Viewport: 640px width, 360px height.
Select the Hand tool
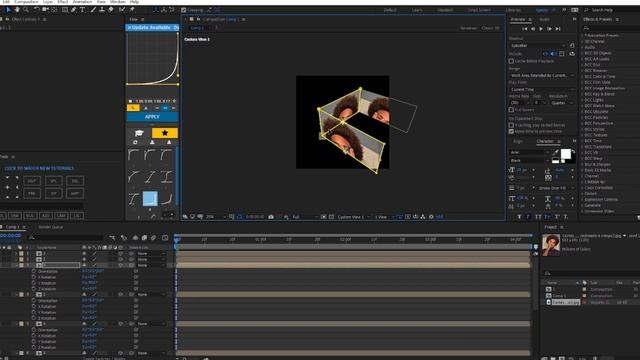pos(17,9)
